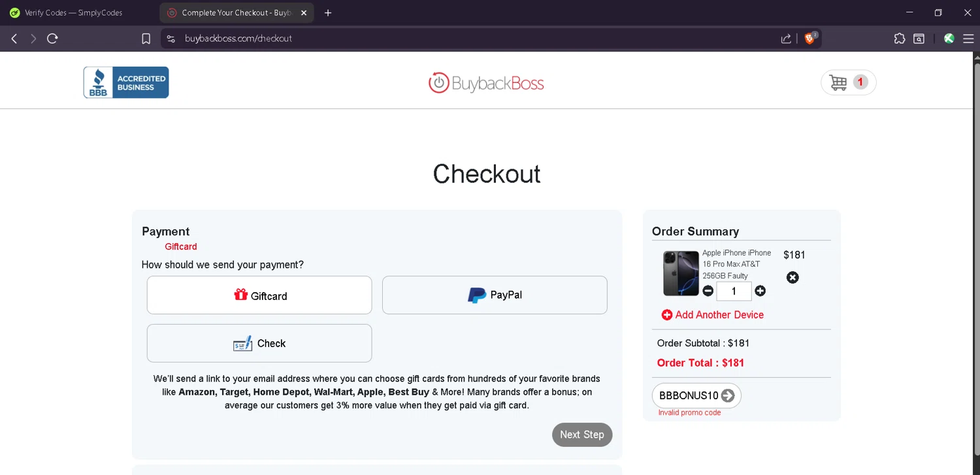980x475 pixels.
Task: Click the BBB Accredited Business badge
Action: point(126,82)
